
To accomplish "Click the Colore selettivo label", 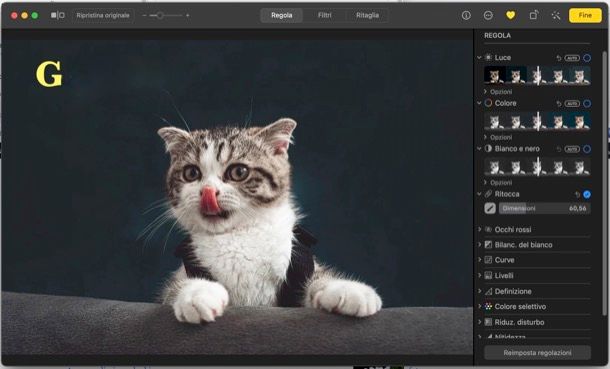I will pyautogui.click(x=520, y=306).
